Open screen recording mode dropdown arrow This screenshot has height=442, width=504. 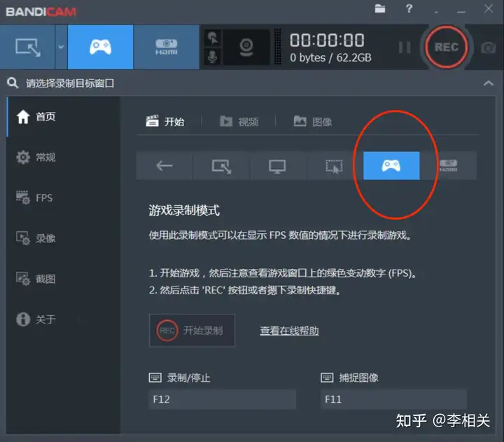click(x=61, y=47)
